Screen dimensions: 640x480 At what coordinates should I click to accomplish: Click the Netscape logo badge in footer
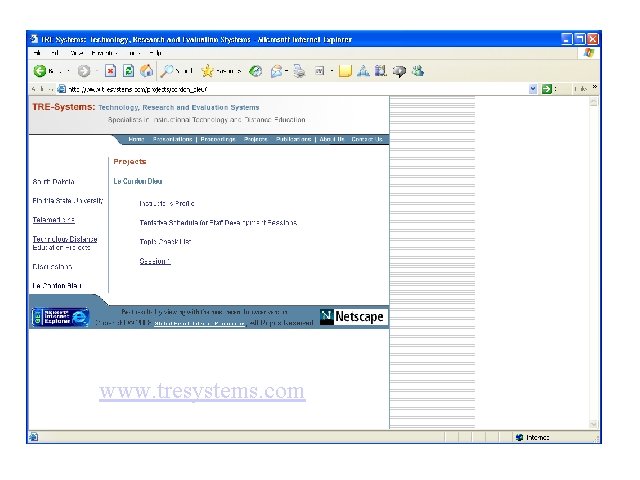tap(353, 317)
